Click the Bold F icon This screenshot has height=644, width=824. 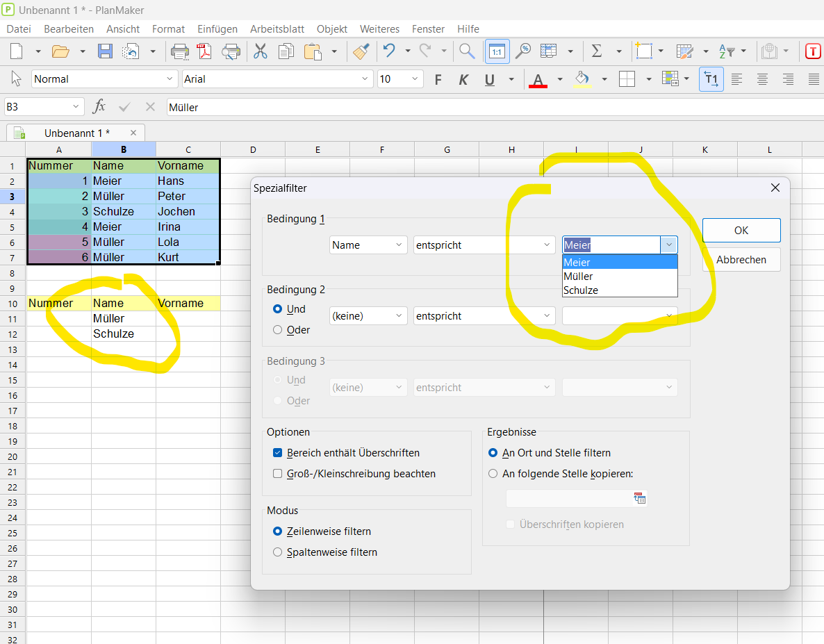438,79
